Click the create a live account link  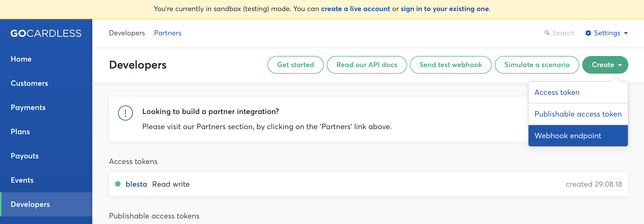(x=355, y=9)
